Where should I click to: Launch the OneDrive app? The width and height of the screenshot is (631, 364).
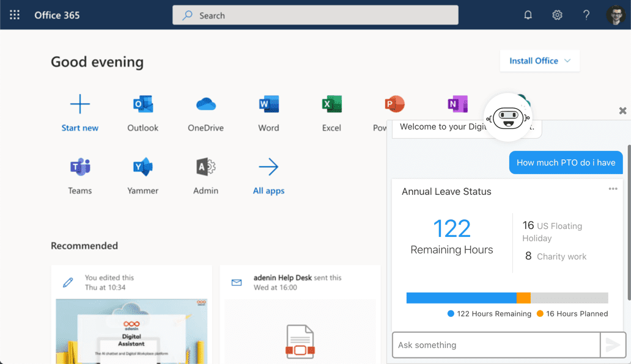pyautogui.click(x=205, y=104)
